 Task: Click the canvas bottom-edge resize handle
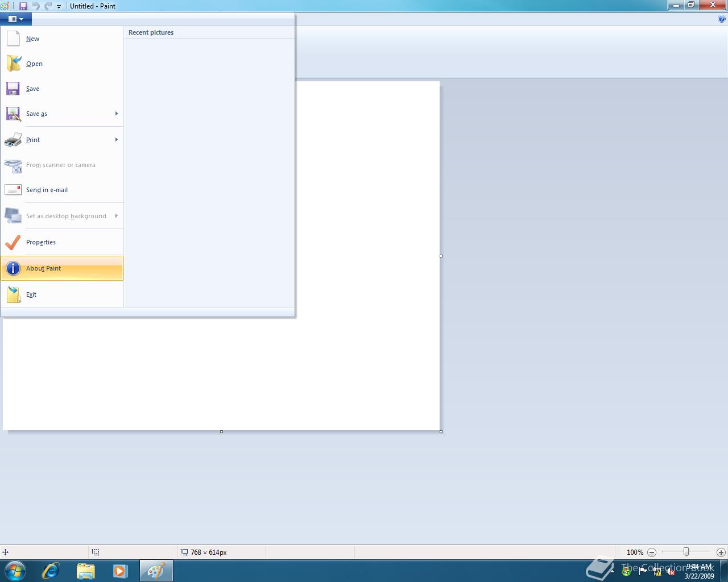(221, 432)
